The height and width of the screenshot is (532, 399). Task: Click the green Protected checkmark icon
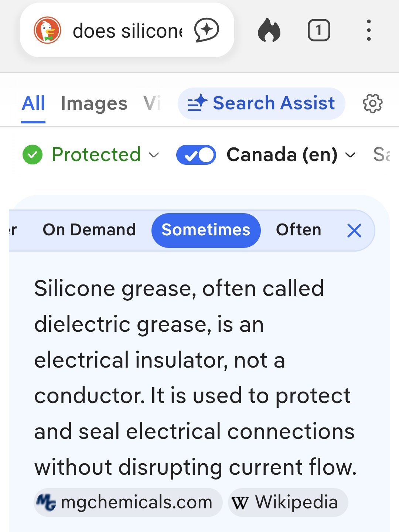pos(33,154)
